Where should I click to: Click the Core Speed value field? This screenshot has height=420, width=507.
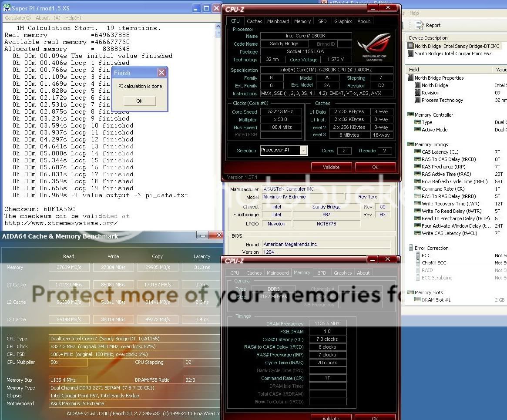[x=281, y=112]
